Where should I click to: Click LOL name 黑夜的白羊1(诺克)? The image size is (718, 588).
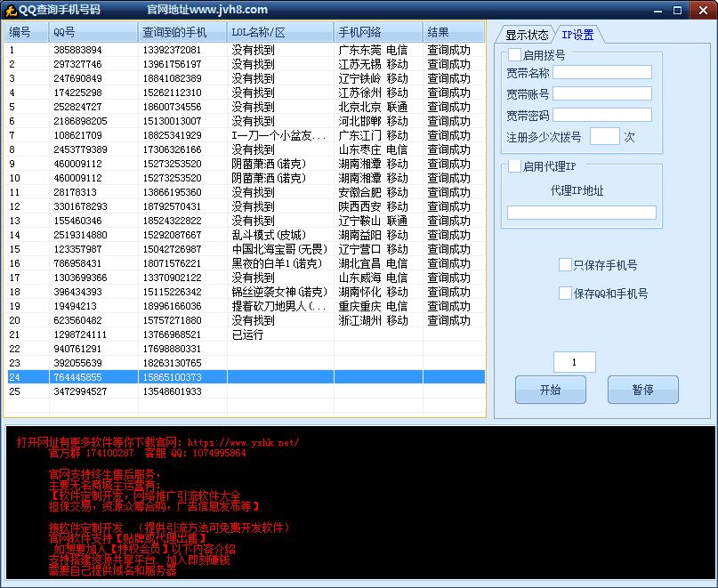point(277,262)
